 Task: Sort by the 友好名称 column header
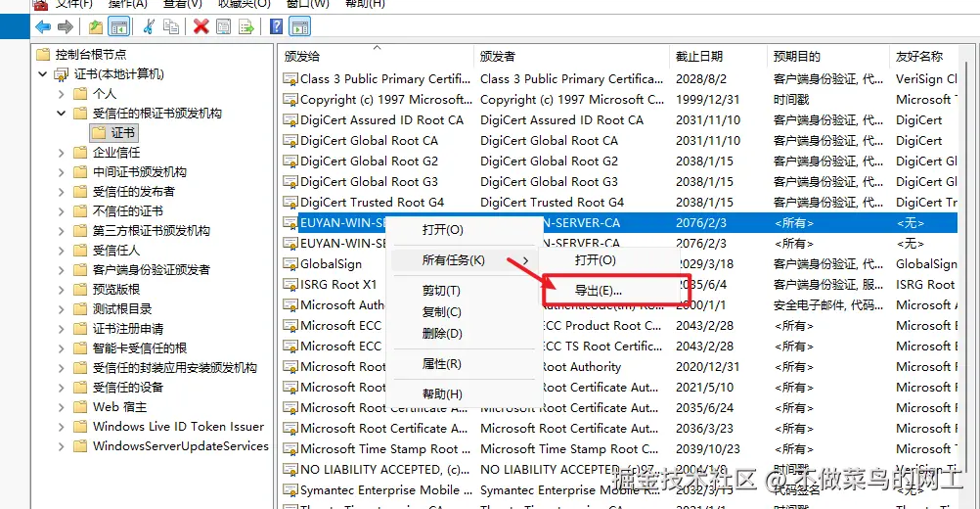coord(923,56)
